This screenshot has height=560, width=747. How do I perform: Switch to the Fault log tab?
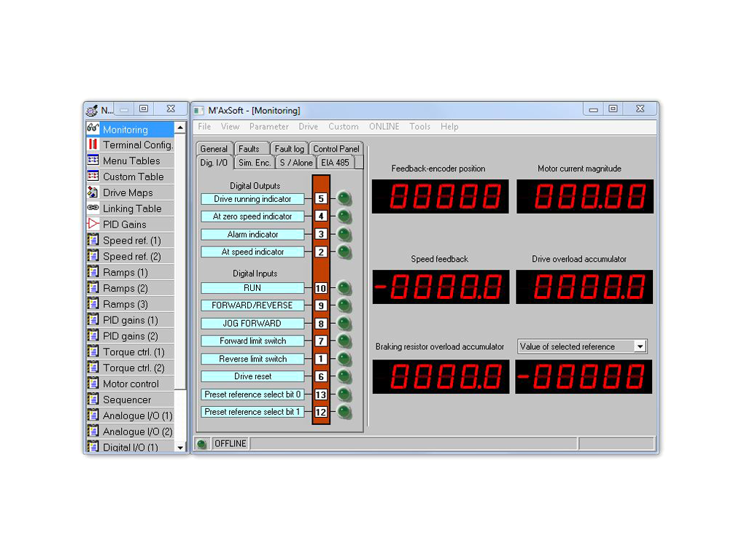point(290,149)
